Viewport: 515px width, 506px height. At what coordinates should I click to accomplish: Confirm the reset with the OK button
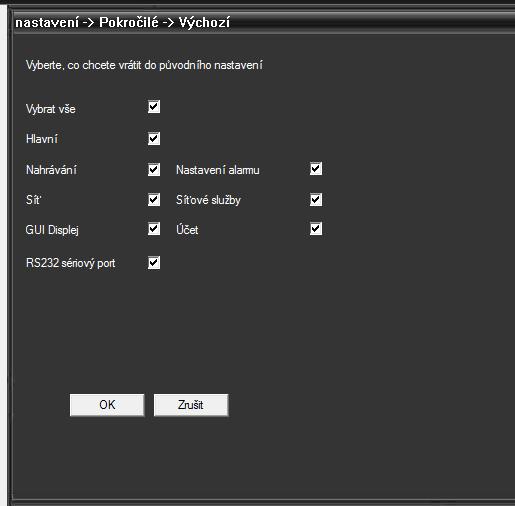[x=107, y=405]
